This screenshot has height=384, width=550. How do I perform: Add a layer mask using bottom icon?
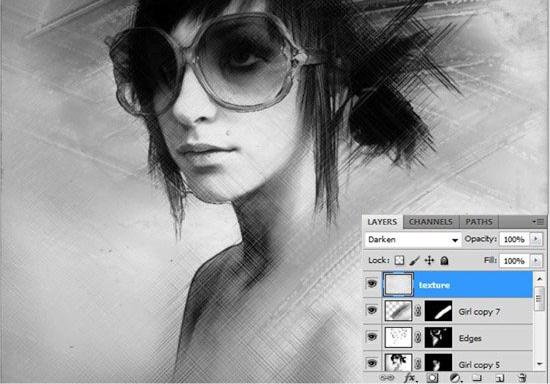coord(432,378)
